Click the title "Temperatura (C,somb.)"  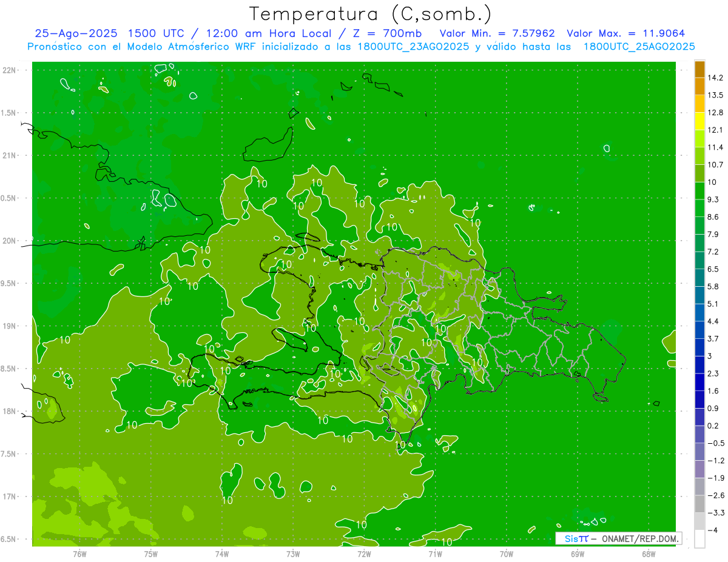coord(371,15)
